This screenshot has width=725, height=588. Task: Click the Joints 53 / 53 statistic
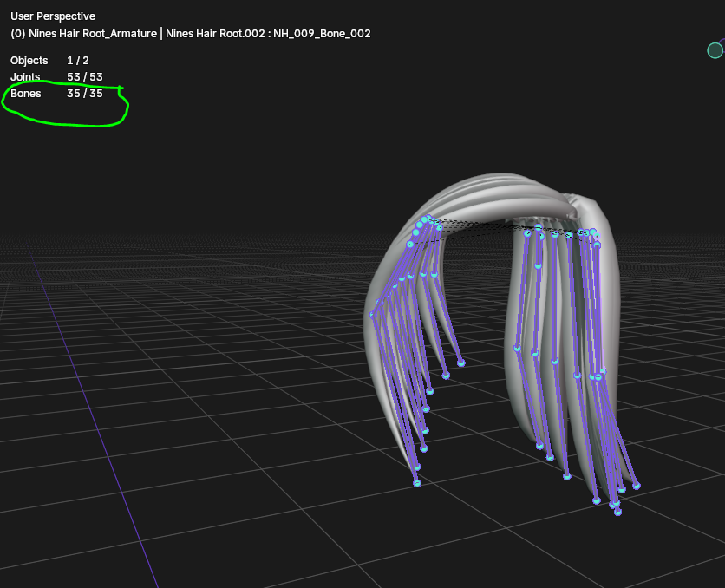56,76
